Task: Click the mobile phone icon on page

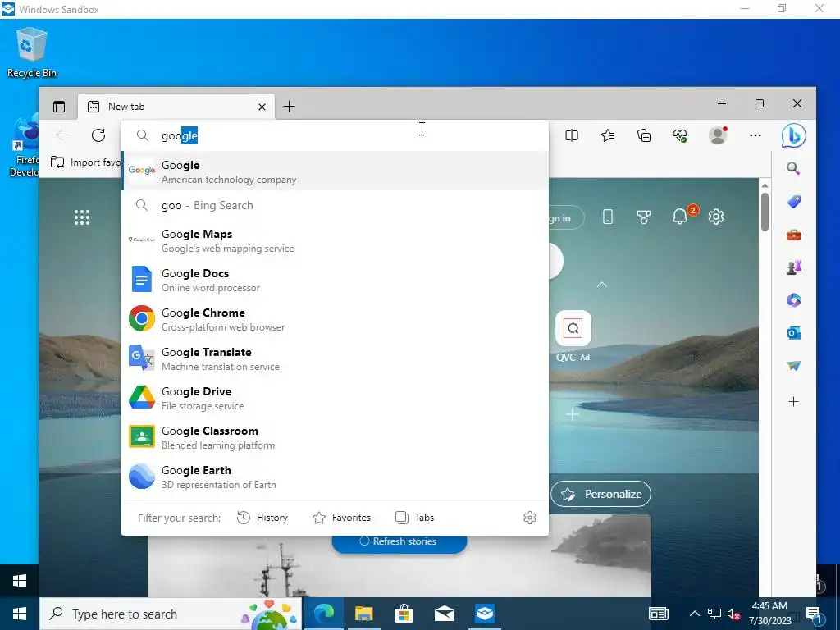Action: point(608,217)
